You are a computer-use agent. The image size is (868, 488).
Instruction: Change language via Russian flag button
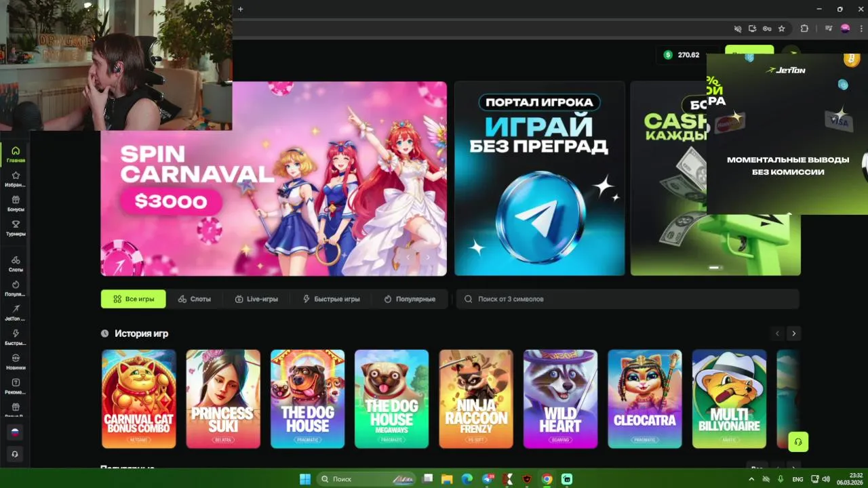15,432
